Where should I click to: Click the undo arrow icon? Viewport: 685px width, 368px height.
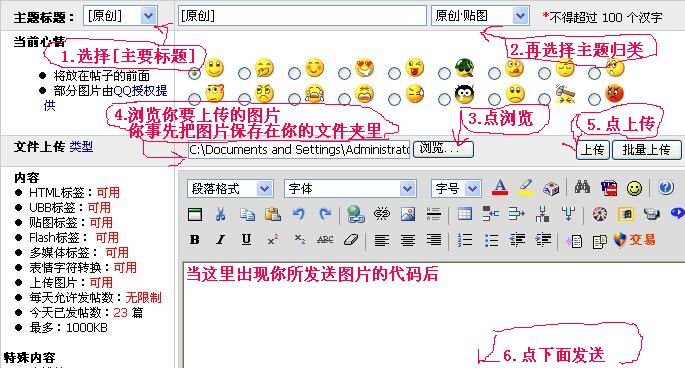[x=299, y=214]
